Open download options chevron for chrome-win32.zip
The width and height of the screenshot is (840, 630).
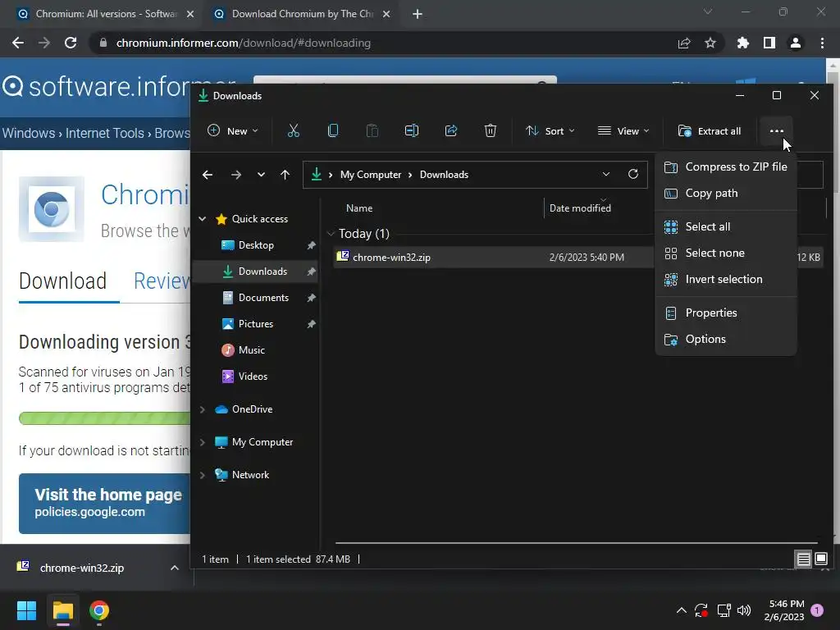click(175, 568)
